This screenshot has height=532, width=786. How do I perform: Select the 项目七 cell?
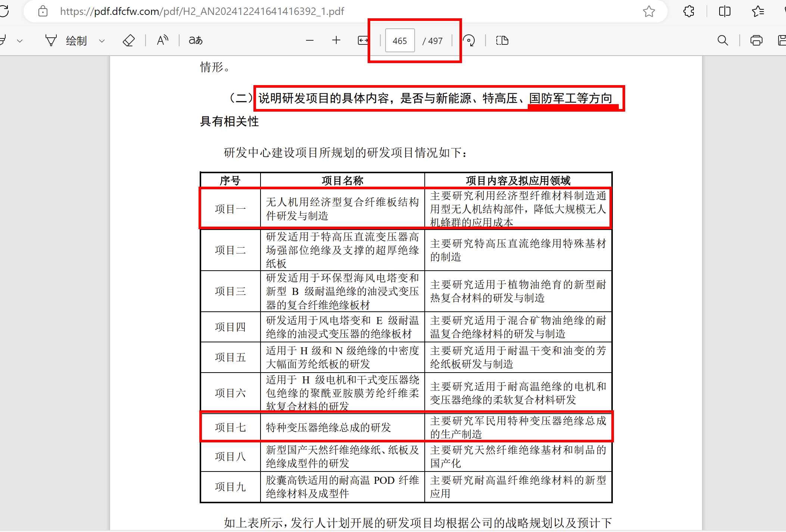click(x=230, y=427)
